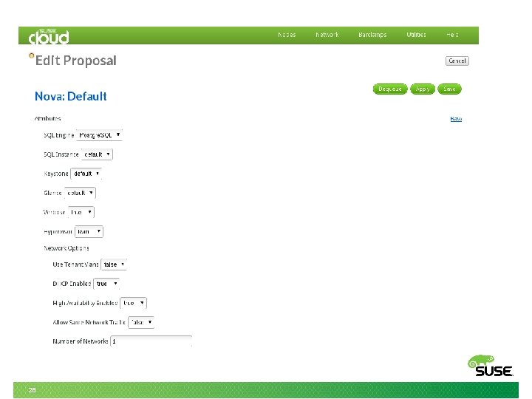Open the SQL Instance dropdown
532x399 pixels.
[x=97, y=154]
